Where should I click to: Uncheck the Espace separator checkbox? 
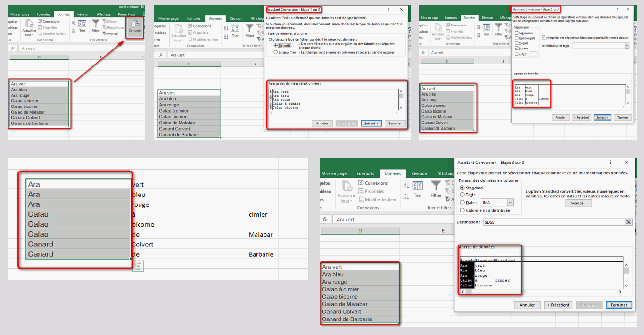click(517, 48)
